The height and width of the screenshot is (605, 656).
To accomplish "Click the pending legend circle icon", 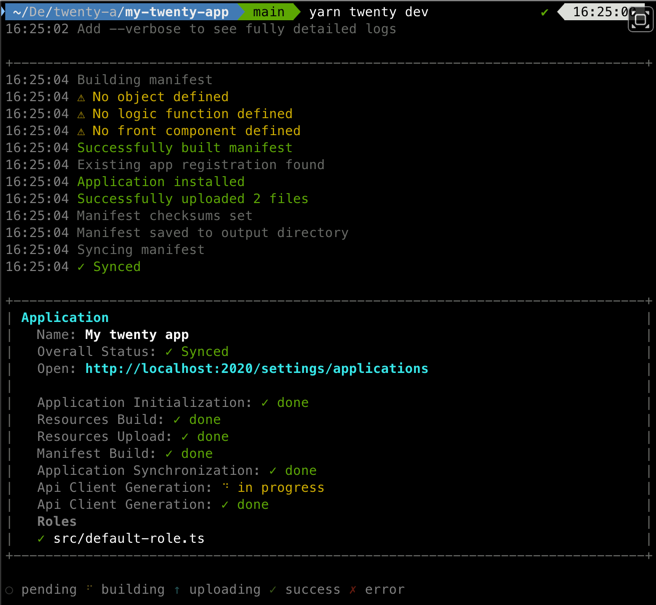I will click(x=9, y=590).
